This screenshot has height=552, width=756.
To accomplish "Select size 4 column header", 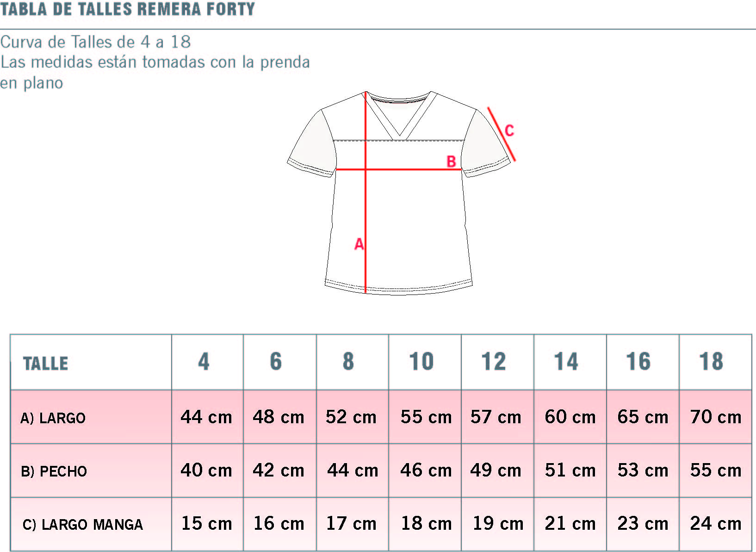I will 208,362.
